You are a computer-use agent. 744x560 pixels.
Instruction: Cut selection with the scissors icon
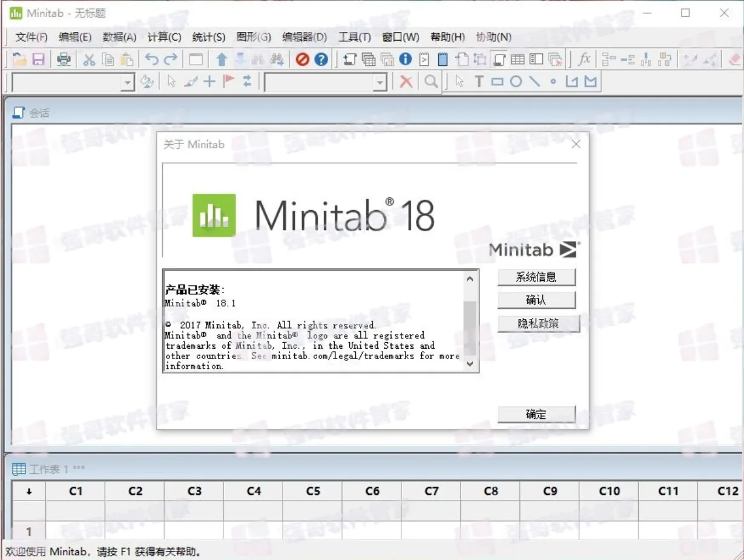pyautogui.click(x=89, y=59)
